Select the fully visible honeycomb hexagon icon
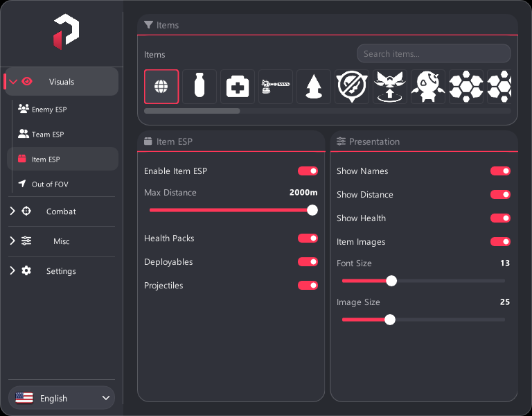The image size is (532, 416). (x=465, y=87)
